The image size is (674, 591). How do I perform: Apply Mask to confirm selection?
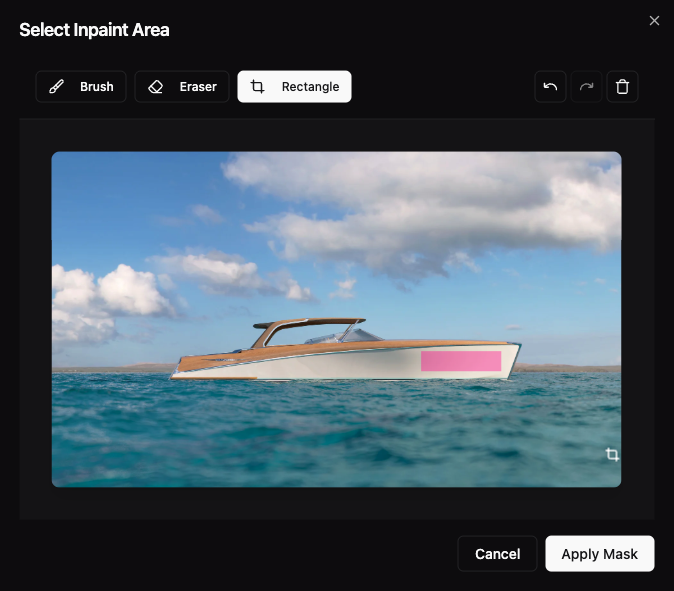coord(599,554)
